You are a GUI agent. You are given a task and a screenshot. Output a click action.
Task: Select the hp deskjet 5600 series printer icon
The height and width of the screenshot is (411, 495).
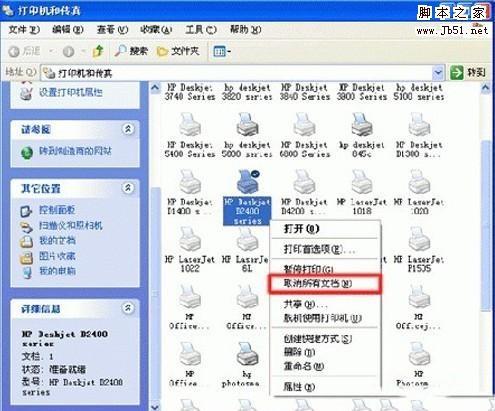click(x=247, y=125)
